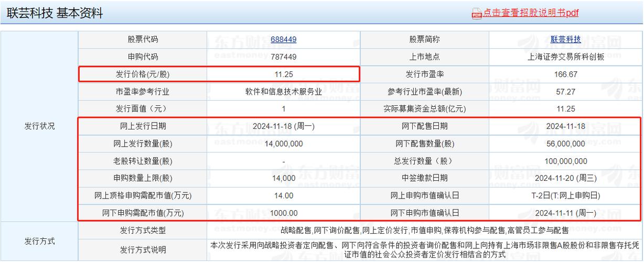644x262 pixels.
Task: Click the 市盈率参考行业 label cell
Action: [x=143, y=92]
